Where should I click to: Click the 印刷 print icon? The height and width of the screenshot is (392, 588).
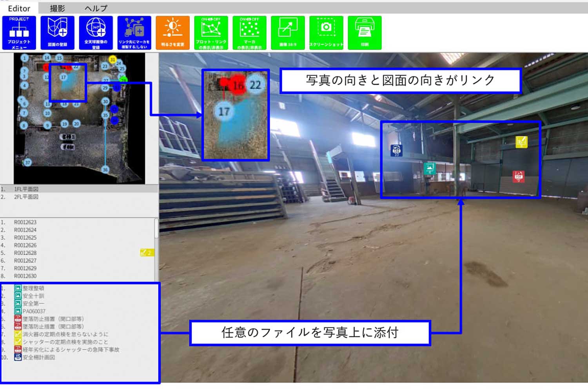pyautogui.click(x=365, y=33)
